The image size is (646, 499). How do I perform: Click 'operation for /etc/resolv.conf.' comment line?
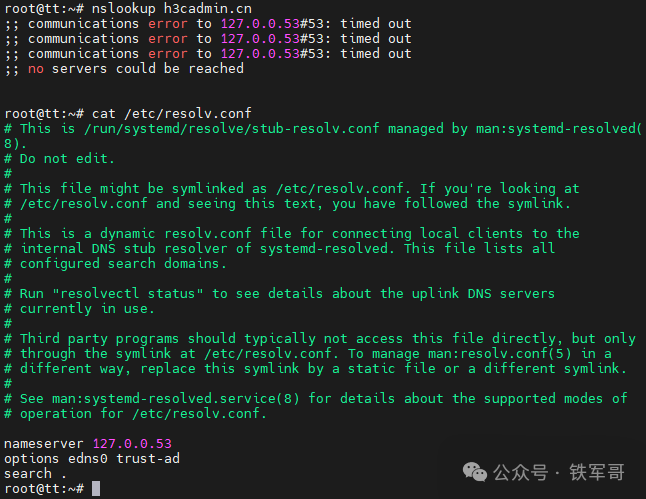point(136,414)
